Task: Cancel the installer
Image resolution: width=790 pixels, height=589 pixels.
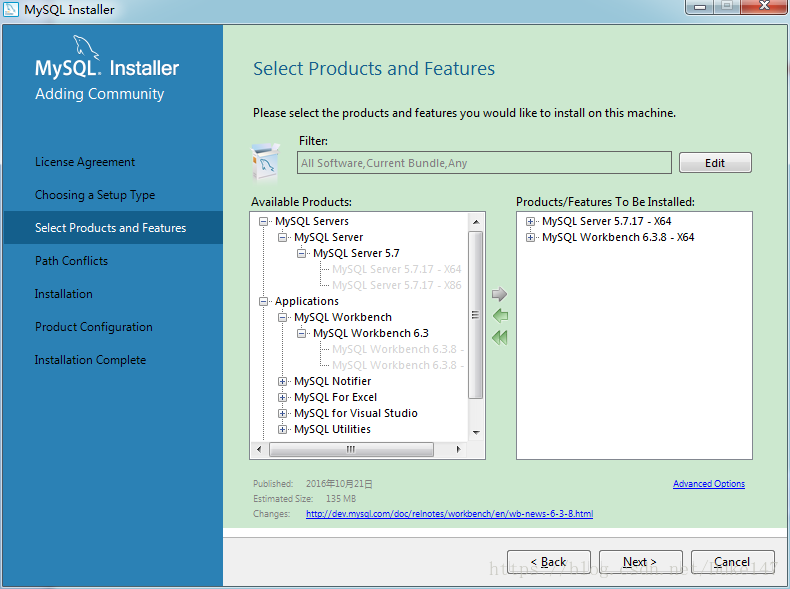Action: tap(732, 562)
